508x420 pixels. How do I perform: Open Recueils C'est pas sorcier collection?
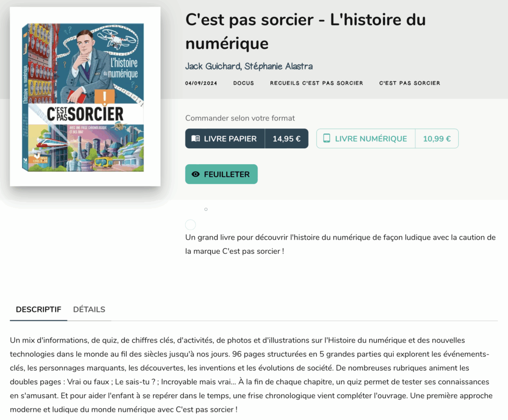(x=317, y=83)
